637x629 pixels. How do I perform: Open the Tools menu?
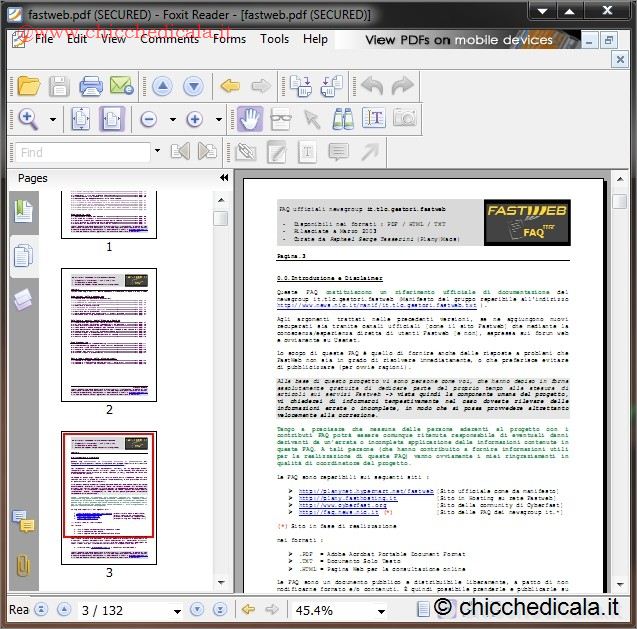274,39
